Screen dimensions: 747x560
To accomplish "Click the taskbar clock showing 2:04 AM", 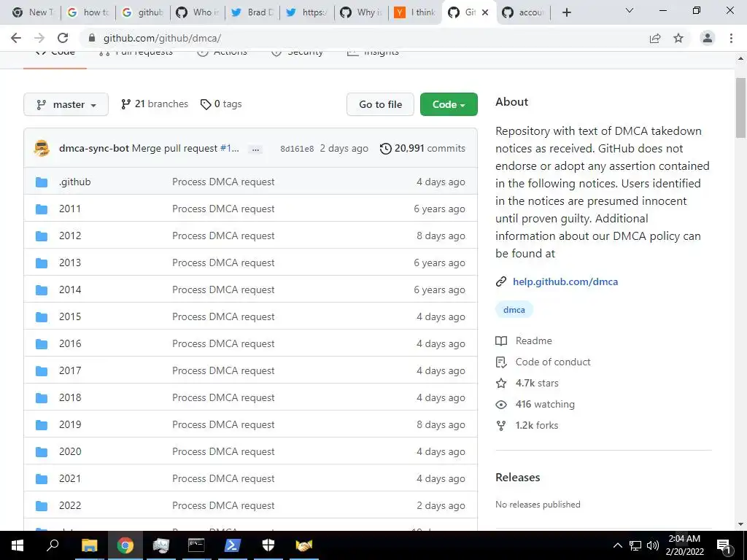I will (684, 545).
